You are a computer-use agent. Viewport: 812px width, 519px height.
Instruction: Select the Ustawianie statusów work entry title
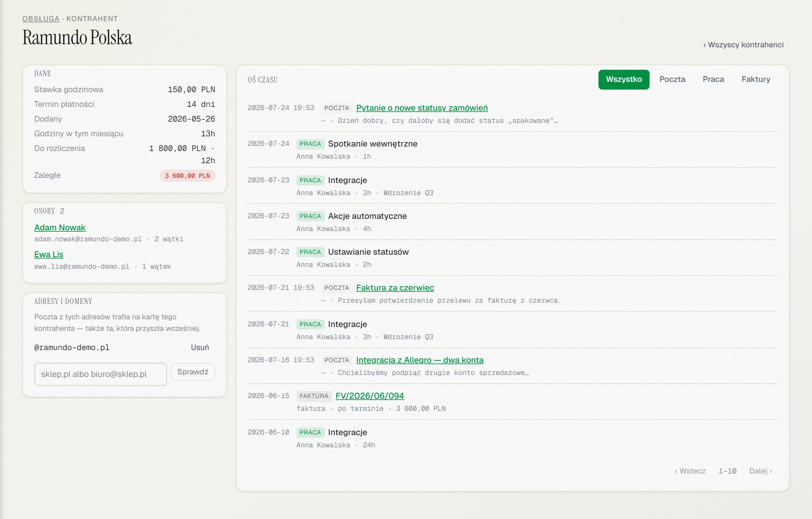coord(368,252)
